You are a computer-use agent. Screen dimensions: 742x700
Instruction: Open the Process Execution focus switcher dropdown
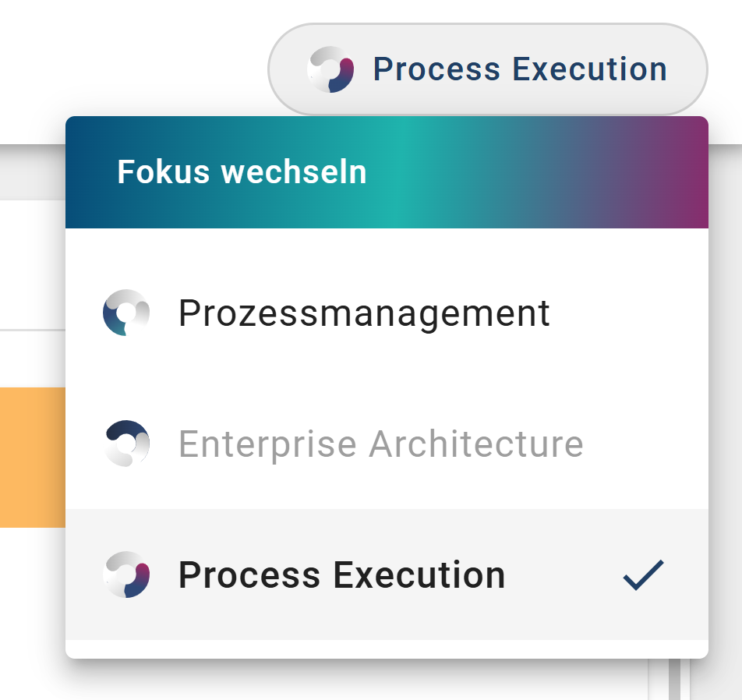pyautogui.click(x=488, y=69)
